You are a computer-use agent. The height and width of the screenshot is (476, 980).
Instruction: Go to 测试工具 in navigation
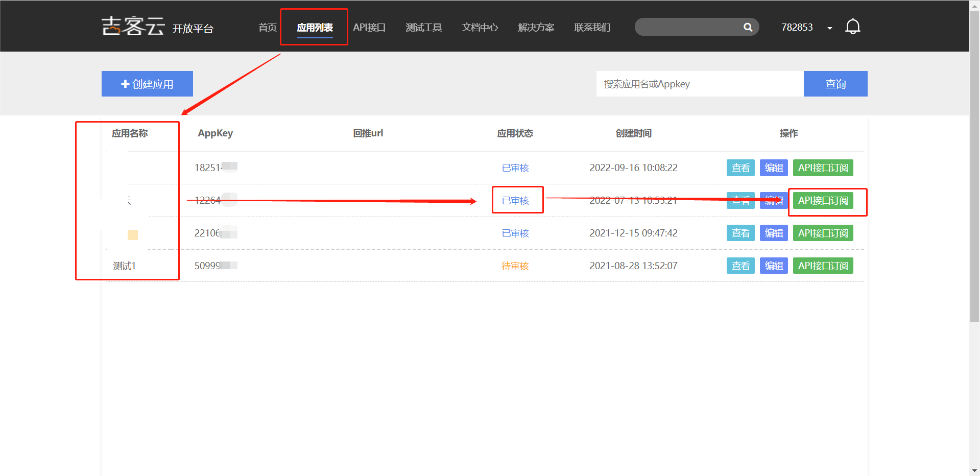click(x=423, y=28)
